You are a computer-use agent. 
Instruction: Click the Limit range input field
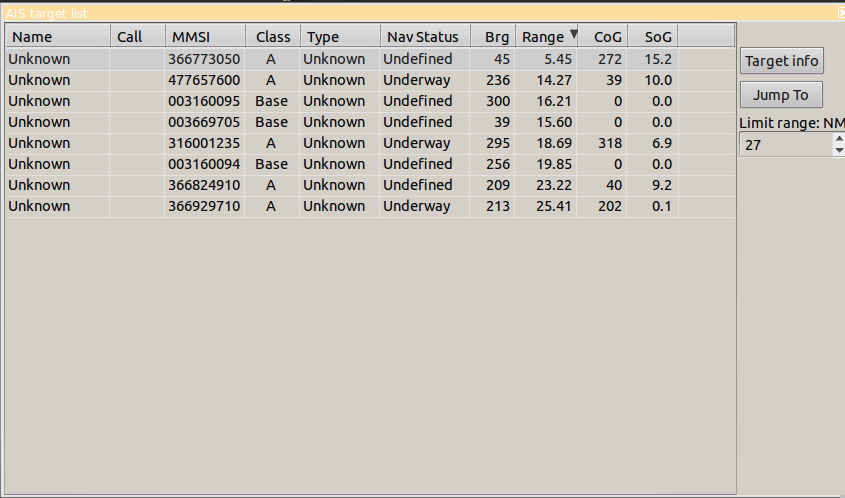coord(785,145)
